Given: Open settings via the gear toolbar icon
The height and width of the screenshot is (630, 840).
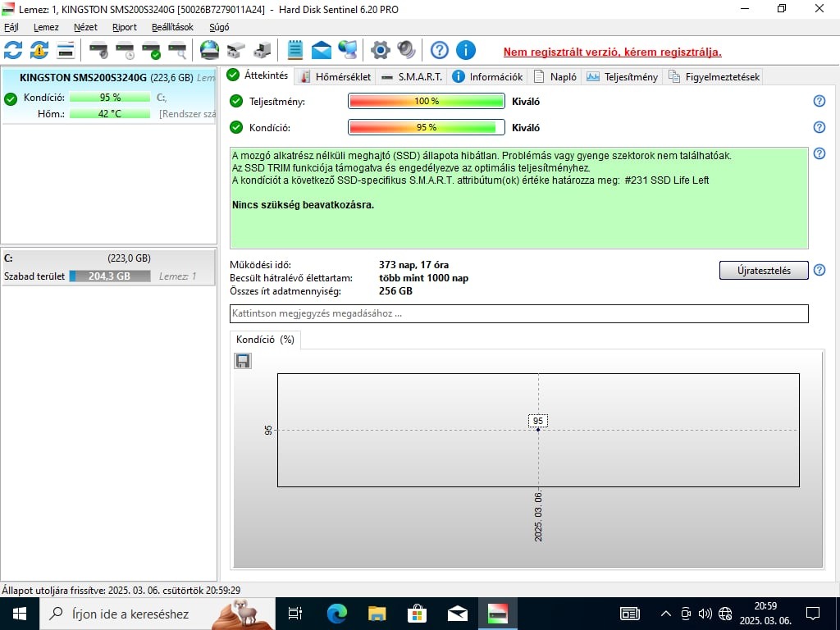Looking at the screenshot, I should [x=381, y=50].
